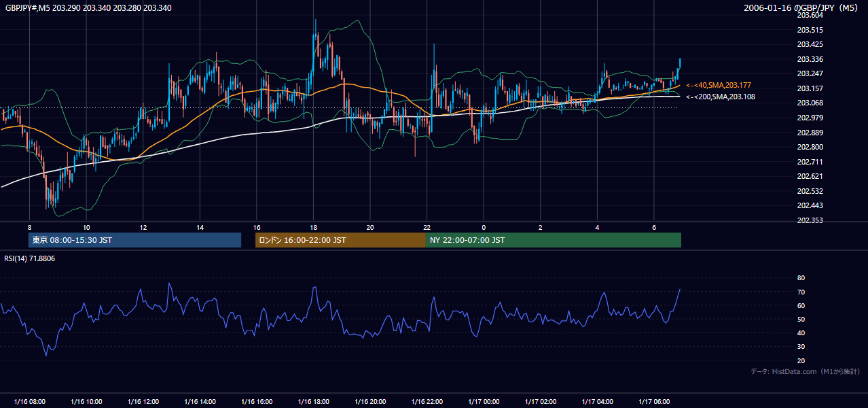Click the 1/16 08:00 time axis label
This screenshot has width=868, height=408.
pyautogui.click(x=29, y=402)
